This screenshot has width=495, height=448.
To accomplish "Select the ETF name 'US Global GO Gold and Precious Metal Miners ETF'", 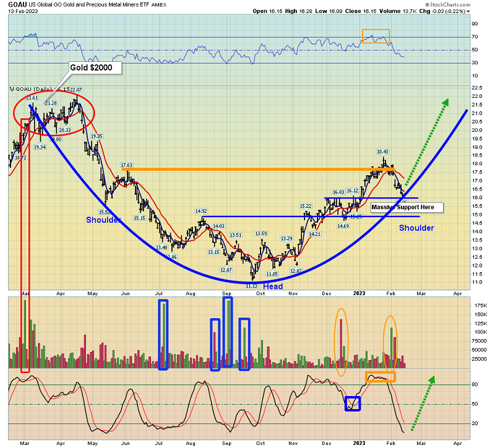I will [x=89, y=5].
